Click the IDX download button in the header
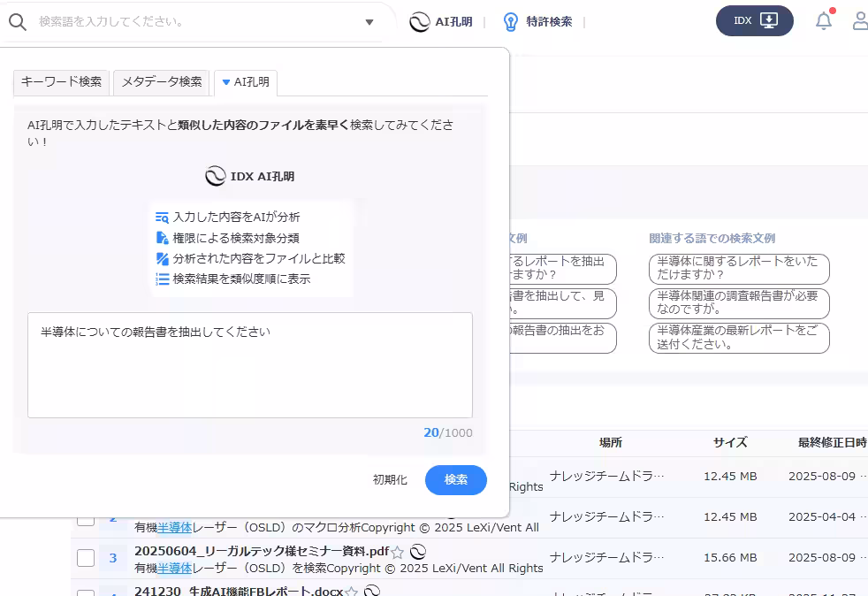The image size is (868, 596). pyautogui.click(x=754, y=19)
